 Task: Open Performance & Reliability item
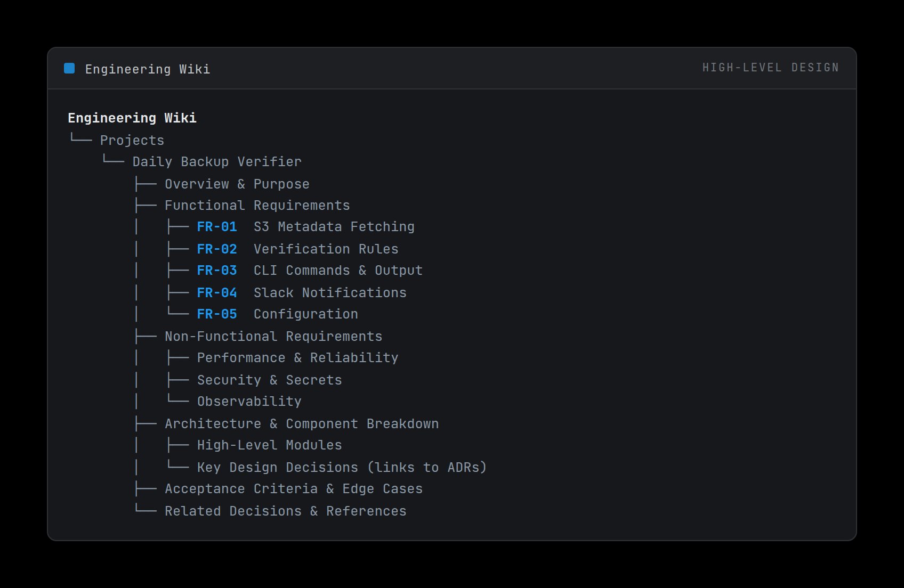298,358
